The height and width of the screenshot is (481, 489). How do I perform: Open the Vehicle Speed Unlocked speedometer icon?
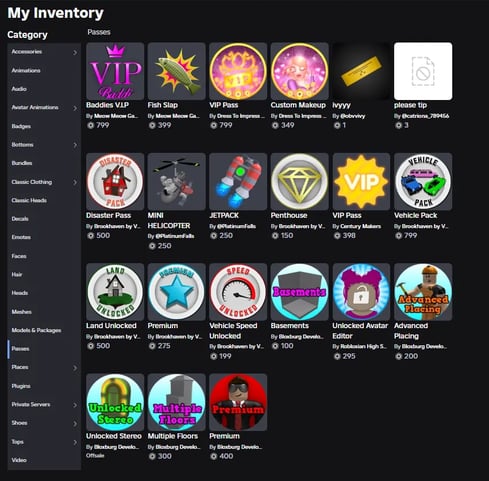tap(238, 292)
